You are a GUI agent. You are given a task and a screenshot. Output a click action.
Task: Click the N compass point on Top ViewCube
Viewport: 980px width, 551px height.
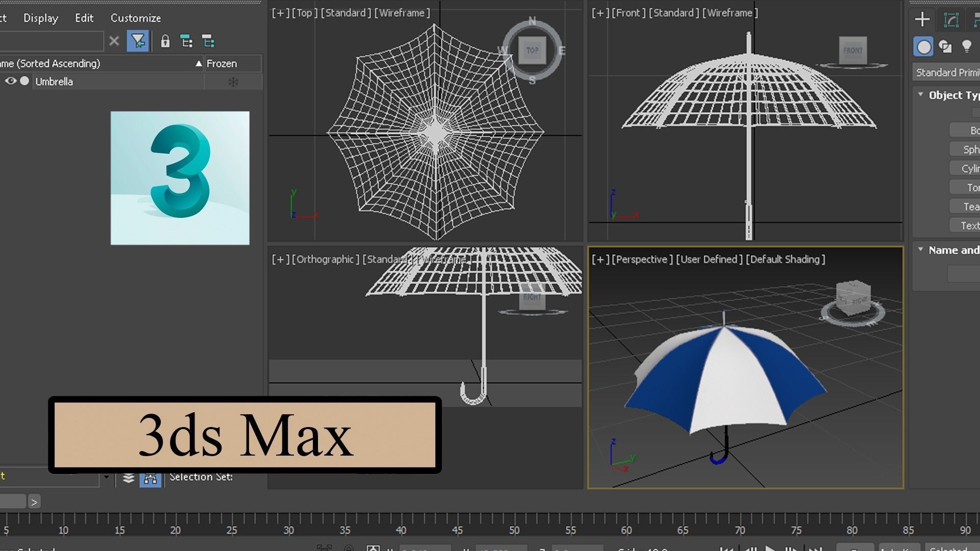tap(532, 21)
